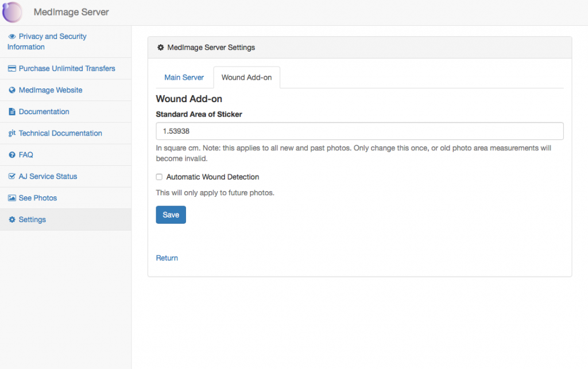The width and height of the screenshot is (588, 369).
Task: Enable Automatic Wound Detection
Action: [x=159, y=177]
